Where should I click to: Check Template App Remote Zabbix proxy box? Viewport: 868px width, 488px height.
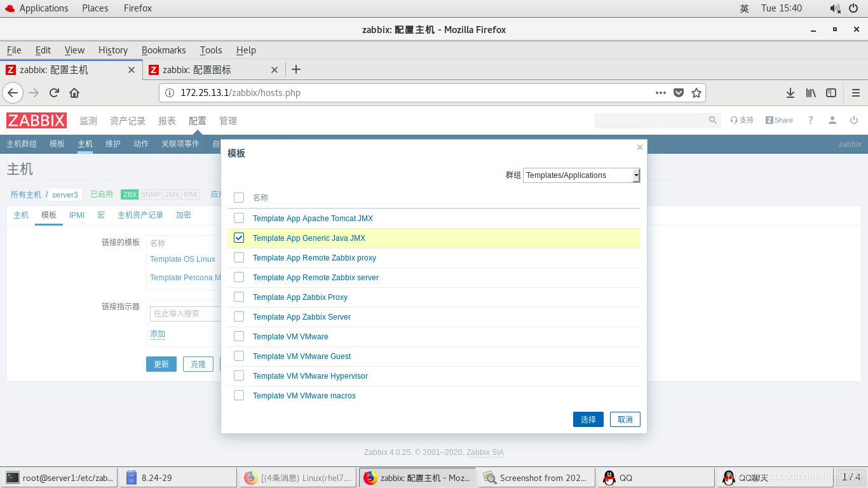[x=239, y=257]
